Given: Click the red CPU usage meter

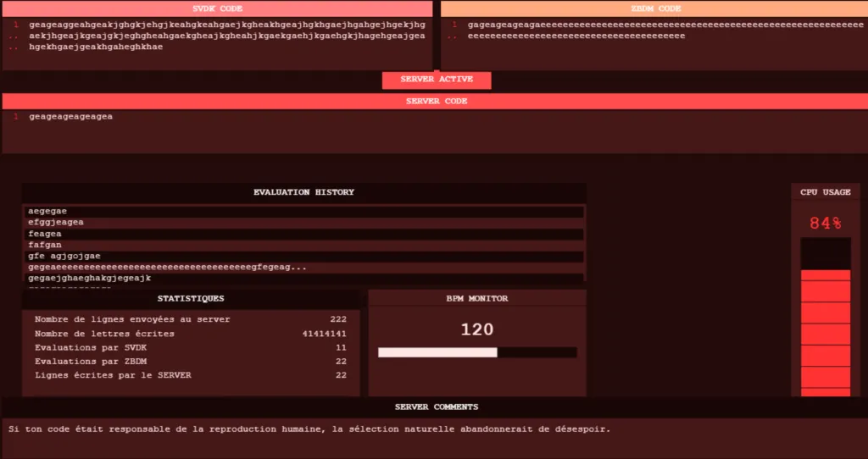Looking at the screenshot, I should point(825,332).
